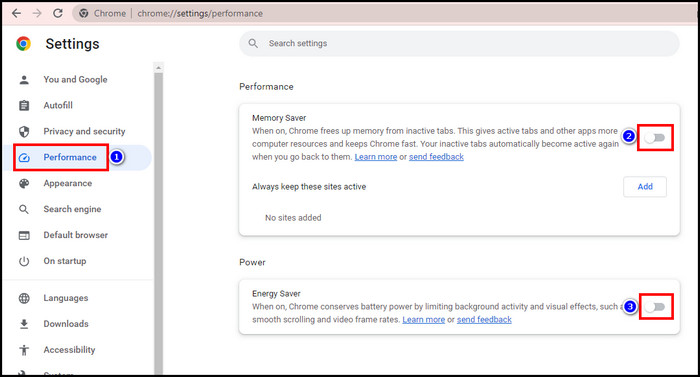Click the palette icon for Appearance
The image size is (700, 377).
tap(24, 183)
